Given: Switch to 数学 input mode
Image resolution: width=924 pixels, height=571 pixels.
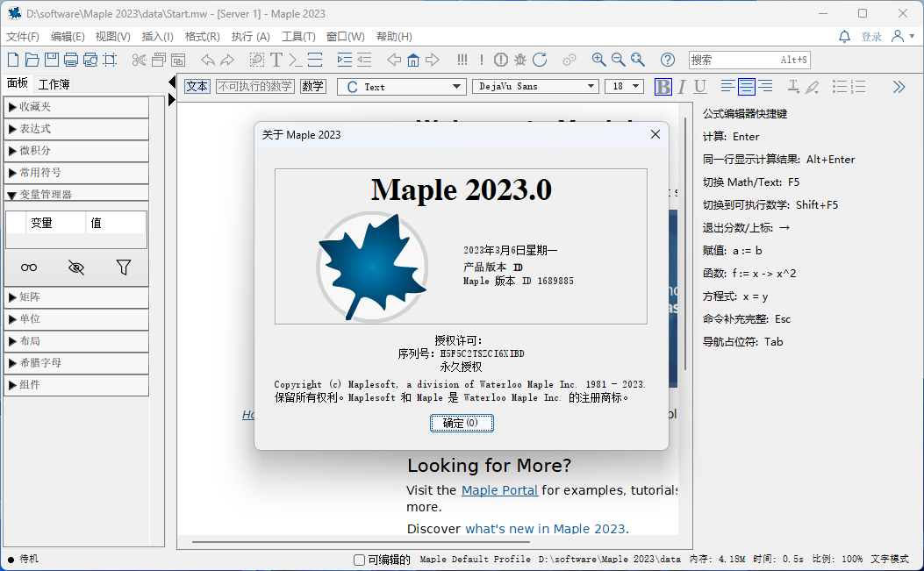Looking at the screenshot, I should tap(313, 87).
